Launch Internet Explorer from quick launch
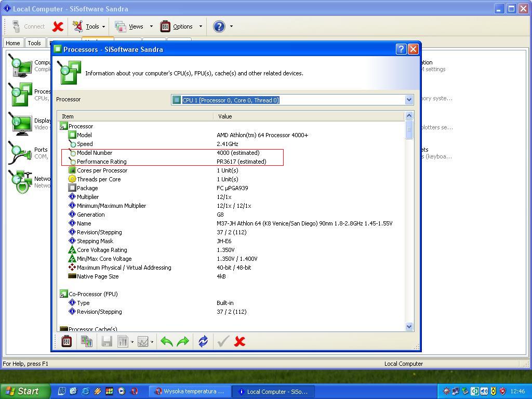This screenshot has width=532, height=399. (86, 391)
